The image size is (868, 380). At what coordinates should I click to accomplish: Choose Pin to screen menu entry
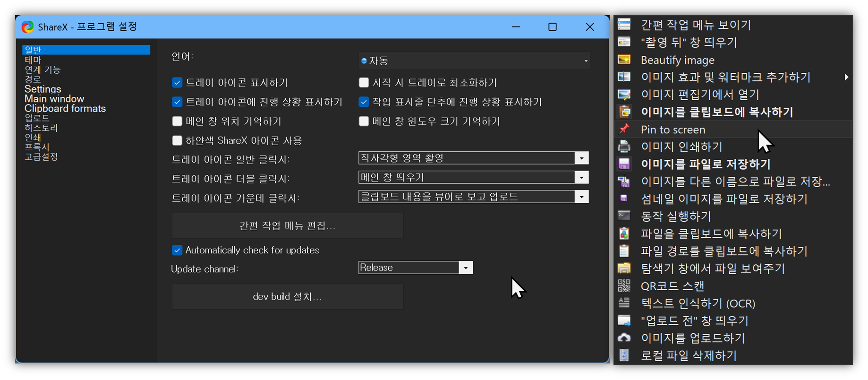[x=733, y=129]
